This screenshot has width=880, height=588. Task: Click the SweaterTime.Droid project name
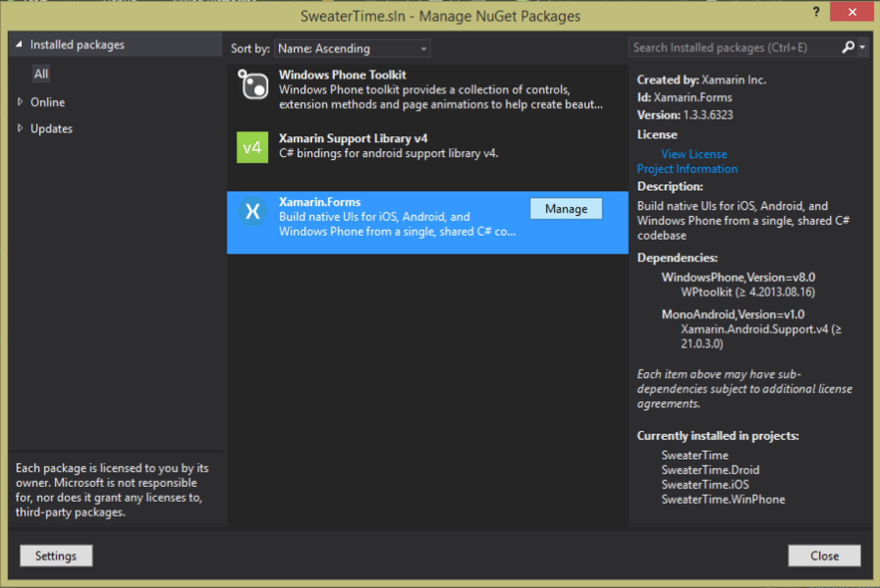(710, 470)
